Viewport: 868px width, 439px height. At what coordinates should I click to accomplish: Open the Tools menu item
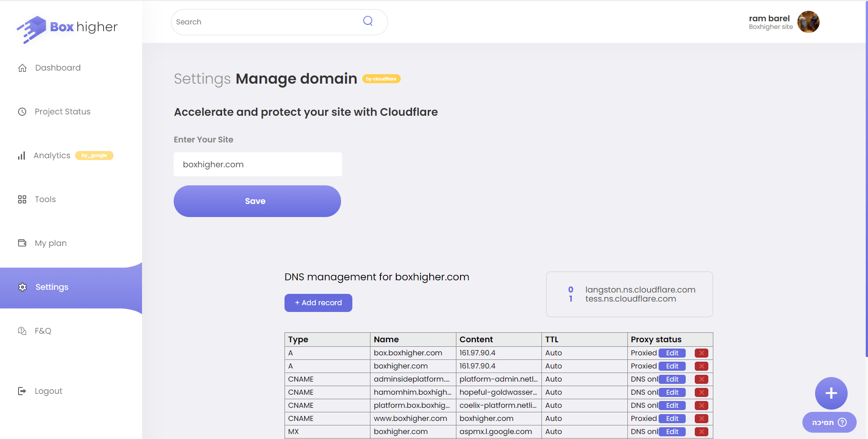45,199
